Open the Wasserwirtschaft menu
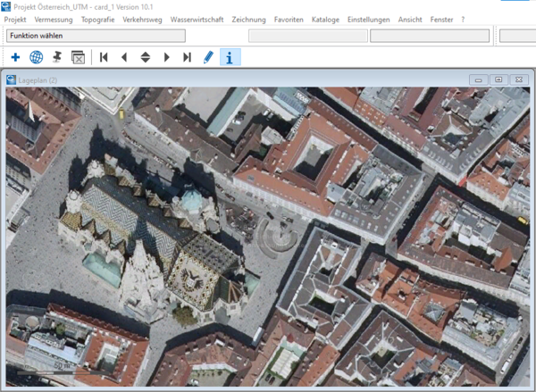The image size is (536, 392). coord(197,20)
